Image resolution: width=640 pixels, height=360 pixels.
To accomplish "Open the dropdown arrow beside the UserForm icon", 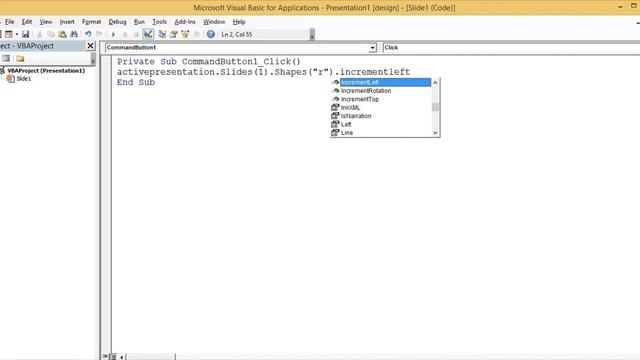I will [16, 34].
